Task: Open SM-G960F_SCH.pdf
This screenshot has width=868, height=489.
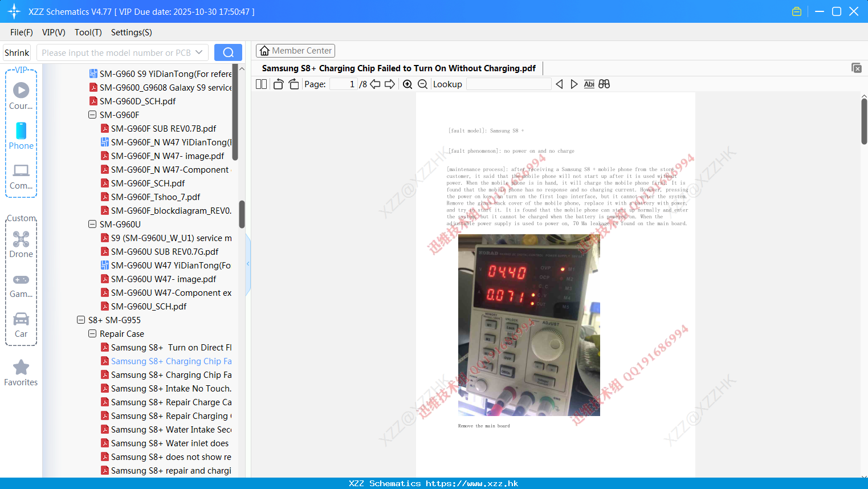Action: (x=142, y=183)
